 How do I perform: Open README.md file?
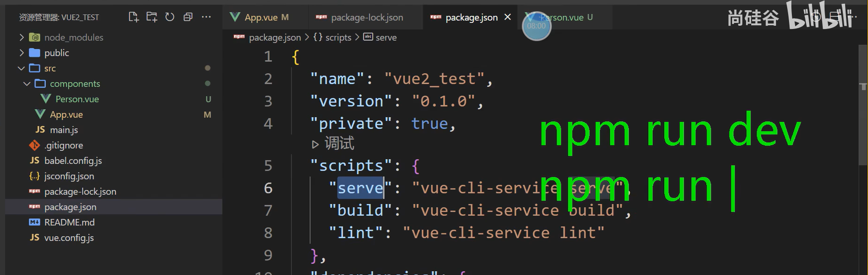click(69, 222)
